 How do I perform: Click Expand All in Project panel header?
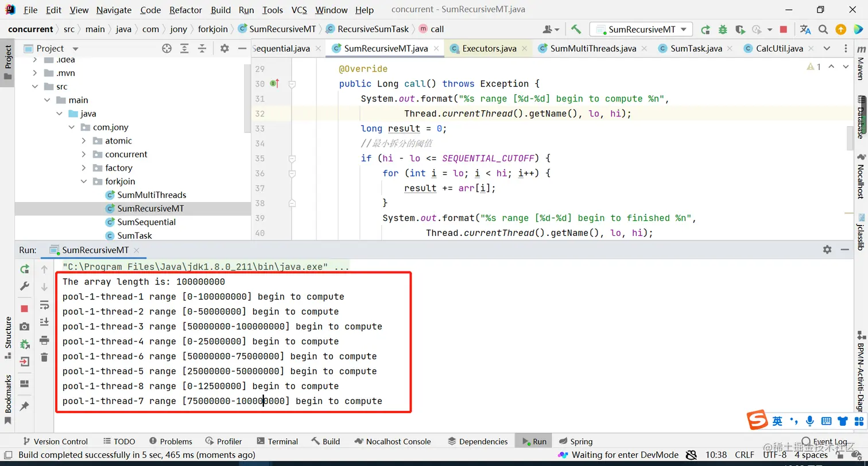(185, 49)
